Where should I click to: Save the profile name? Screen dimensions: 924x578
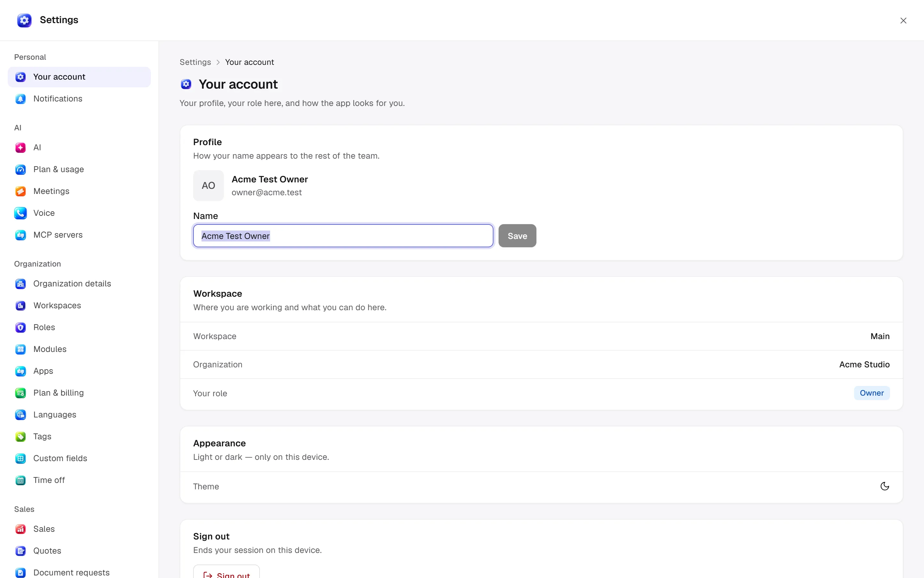pos(517,236)
